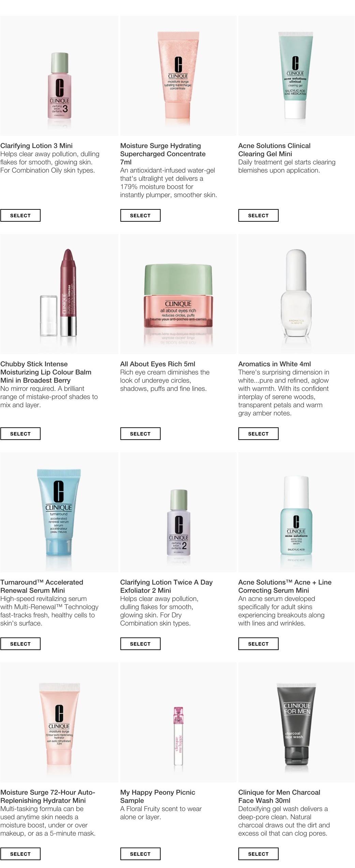Image resolution: width=355 pixels, height=868 pixels.
Task: Select Clinique for Men Charcoal Face Wash
Action: click(258, 854)
